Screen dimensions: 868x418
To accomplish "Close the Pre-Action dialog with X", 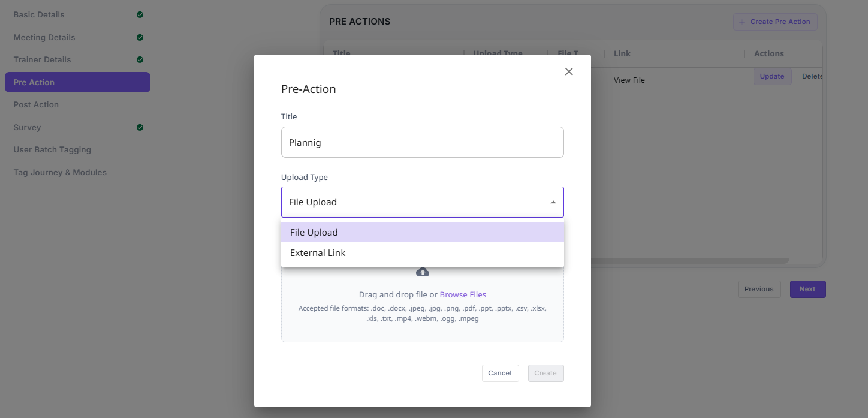I will click(569, 72).
